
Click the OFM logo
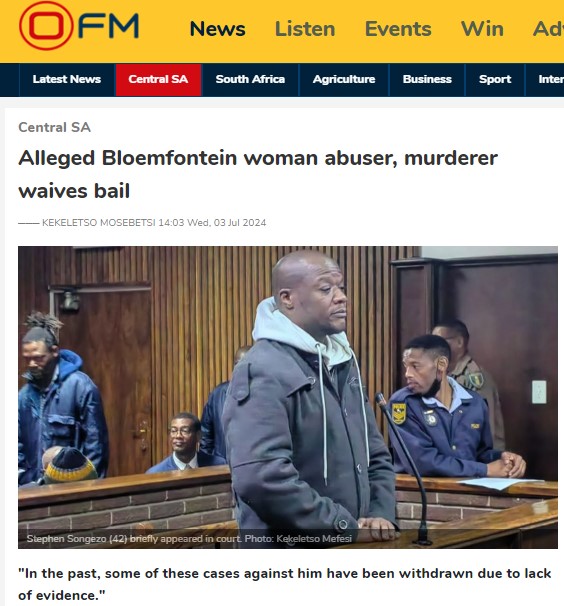79,26
